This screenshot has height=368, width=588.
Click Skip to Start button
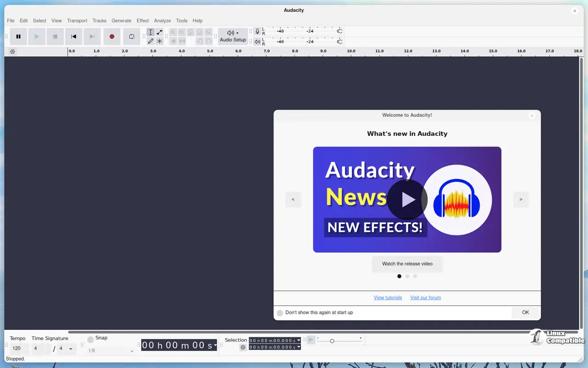pos(73,37)
